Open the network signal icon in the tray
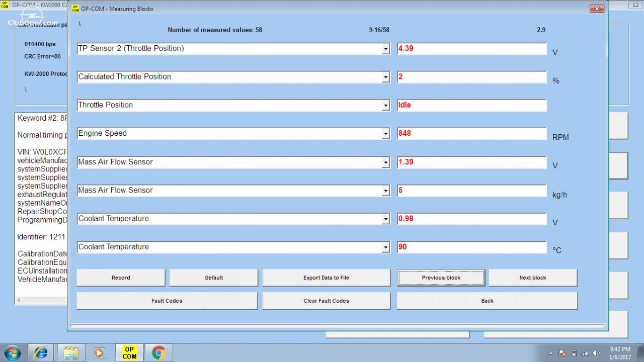 click(585, 353)
